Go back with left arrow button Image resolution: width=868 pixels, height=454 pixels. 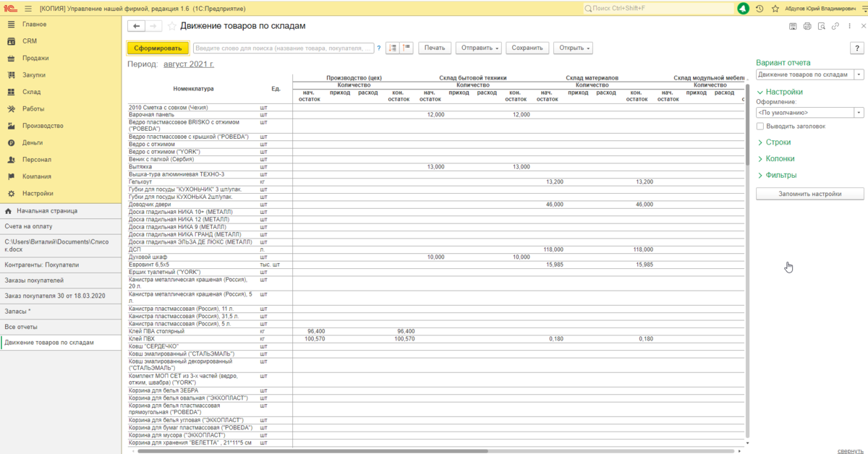point(137,26)
